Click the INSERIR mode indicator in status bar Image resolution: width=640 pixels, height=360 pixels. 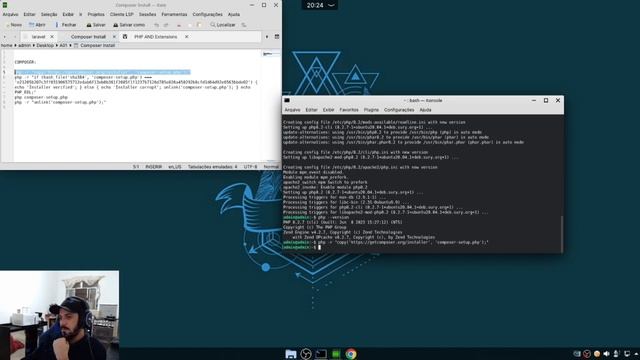tap(153, 167)
